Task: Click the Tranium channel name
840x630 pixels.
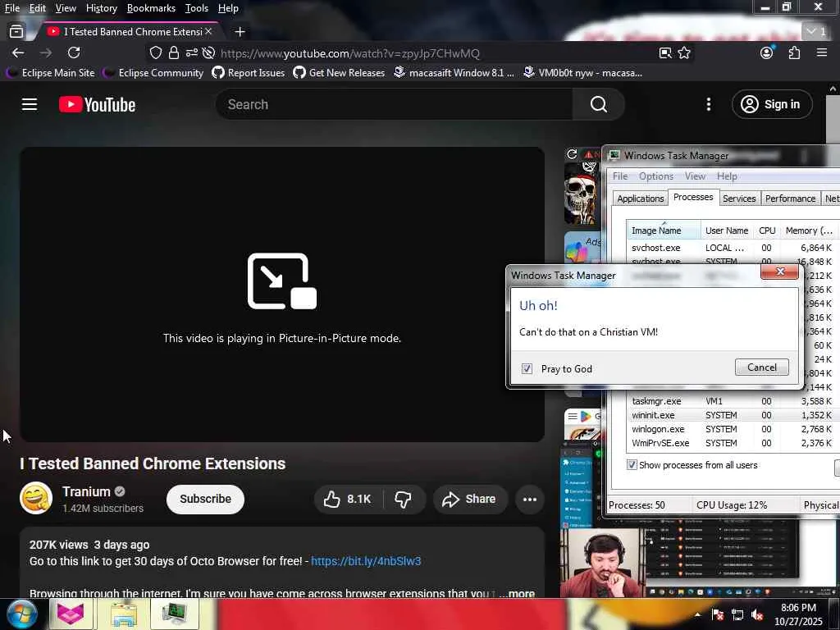Action: click(x=86, y=491)
